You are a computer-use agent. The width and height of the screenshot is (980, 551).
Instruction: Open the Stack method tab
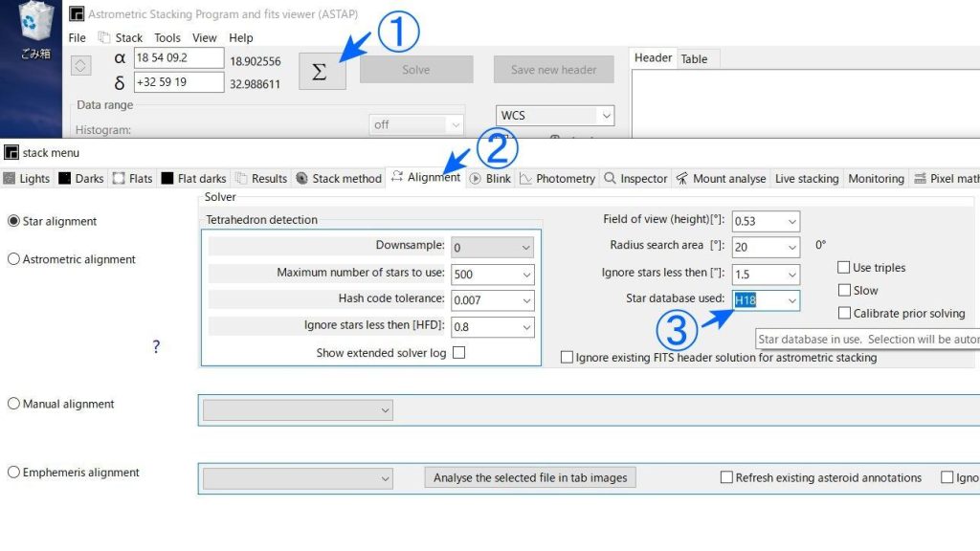point(338,179)
